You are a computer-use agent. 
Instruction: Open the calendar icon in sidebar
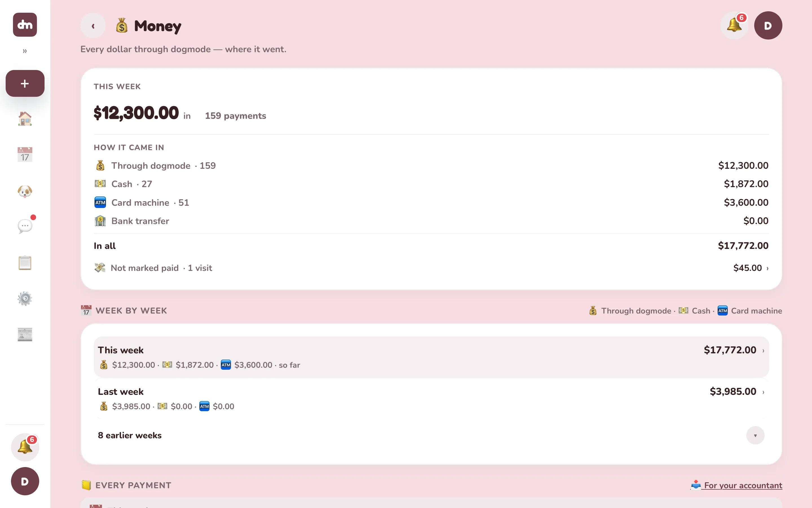25,155
